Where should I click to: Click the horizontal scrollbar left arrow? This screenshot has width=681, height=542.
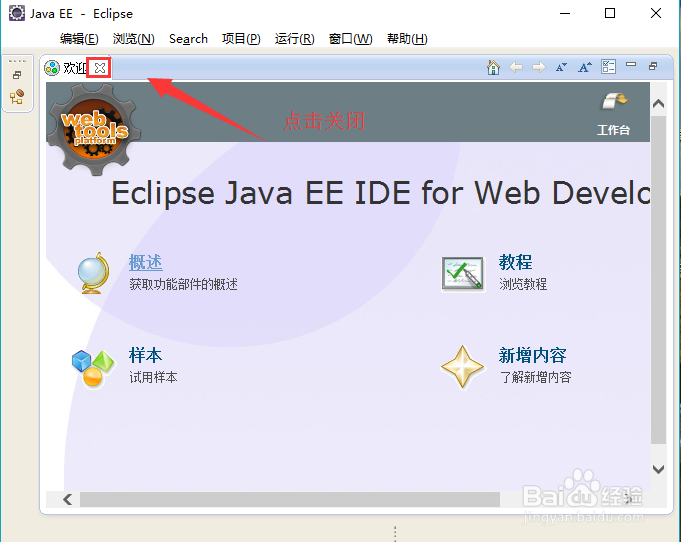[67, 499]
